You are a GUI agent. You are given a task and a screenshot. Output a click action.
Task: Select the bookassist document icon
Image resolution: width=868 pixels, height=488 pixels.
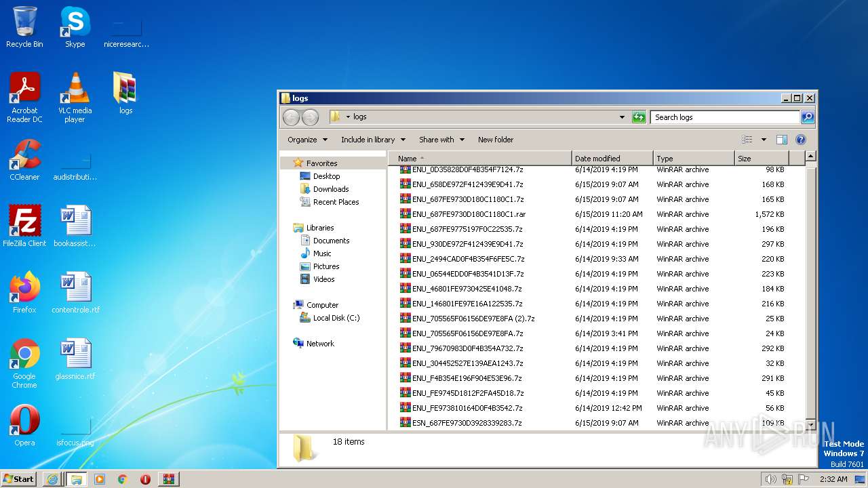click(x=75, y=226)
